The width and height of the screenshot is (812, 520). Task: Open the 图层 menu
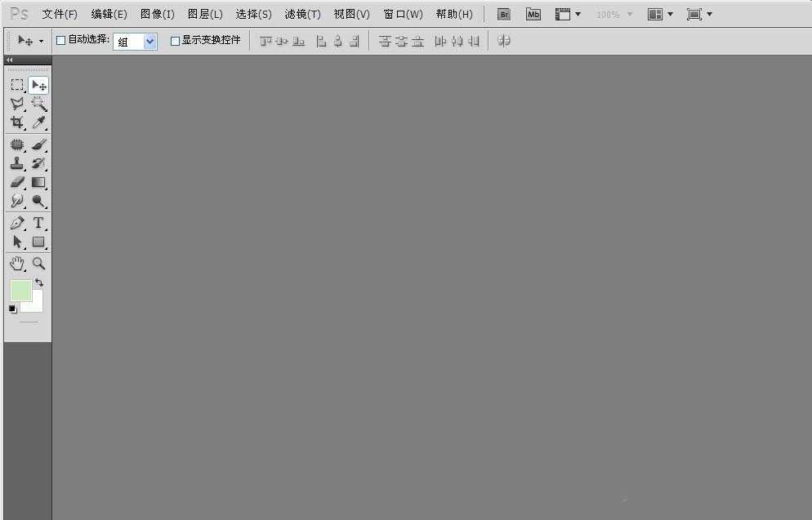click(x=204, y=14)
